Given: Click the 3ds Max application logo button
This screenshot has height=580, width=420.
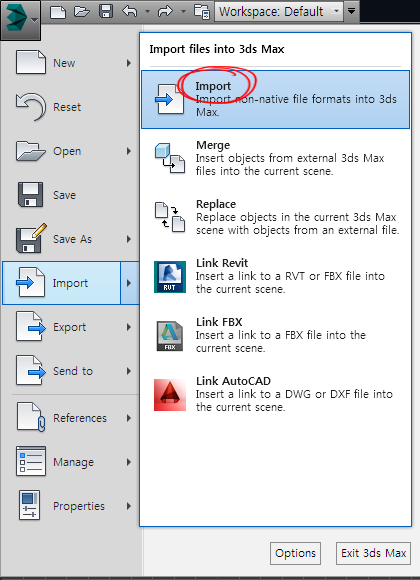Looking at the screenshot, I should tap(20, 20).
